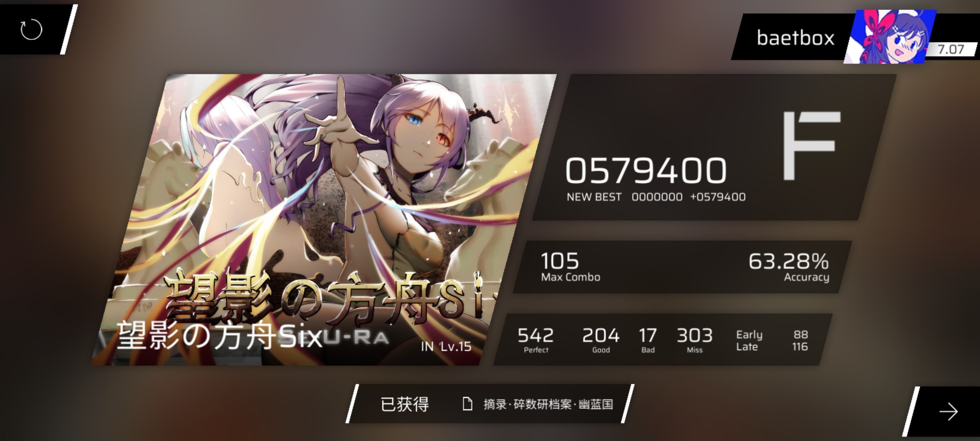The height and width of the screenshot is (441, 980).
Task: Tap the IN Lv.15 difficulty label
Action: click(x=446, y=347)
